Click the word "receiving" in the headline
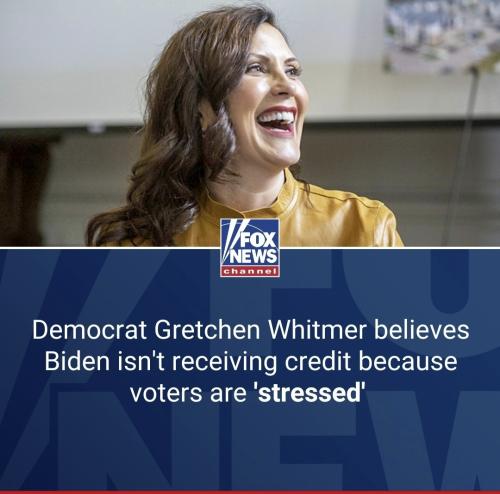Screen dimensions: 500x494 (224, 363)
